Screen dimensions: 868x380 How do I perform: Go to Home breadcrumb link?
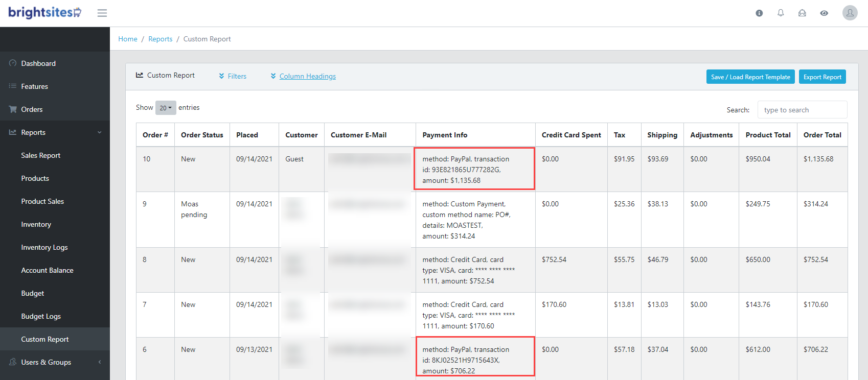coord(128,39)
